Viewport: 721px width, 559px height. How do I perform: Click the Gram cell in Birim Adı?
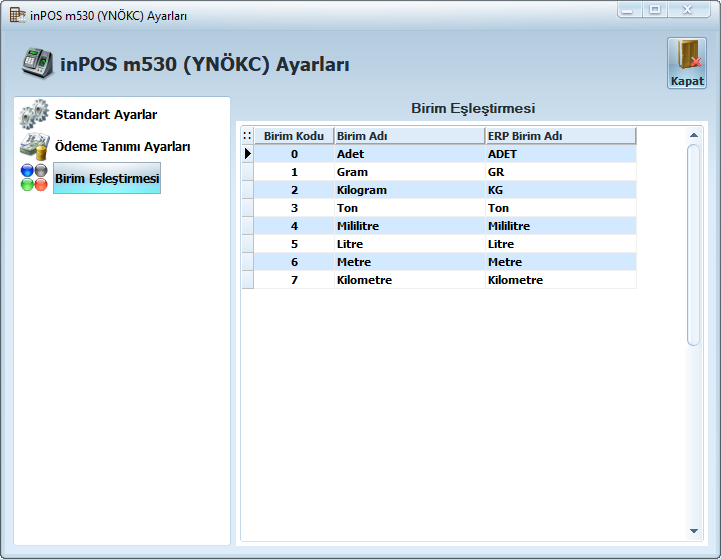(x=409, y=172)
